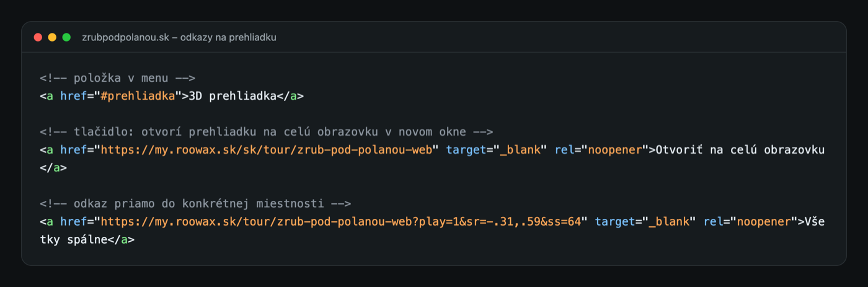This screenshot has width=868, height=287.
Task: Click the 'href' attribute before '#prehliadka'
Action: [73, 96]
